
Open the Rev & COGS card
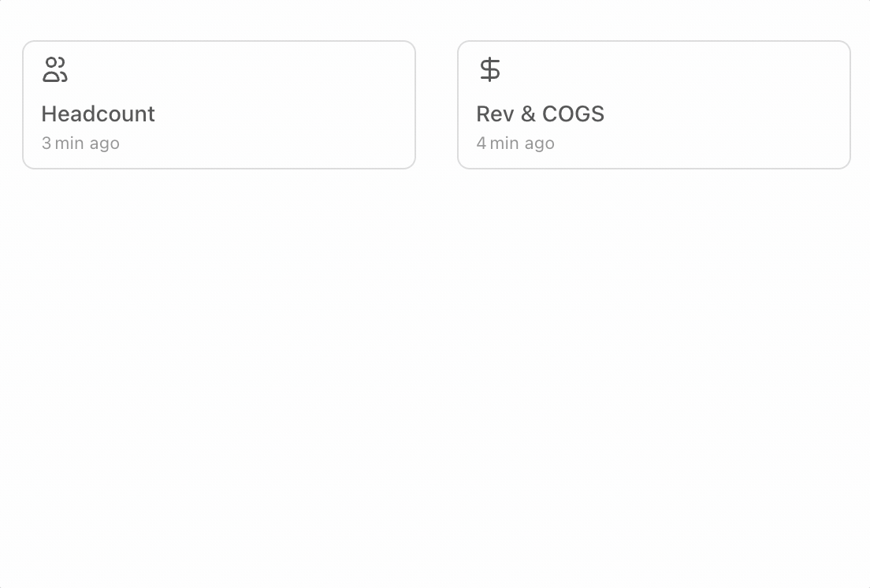point(654,105)
